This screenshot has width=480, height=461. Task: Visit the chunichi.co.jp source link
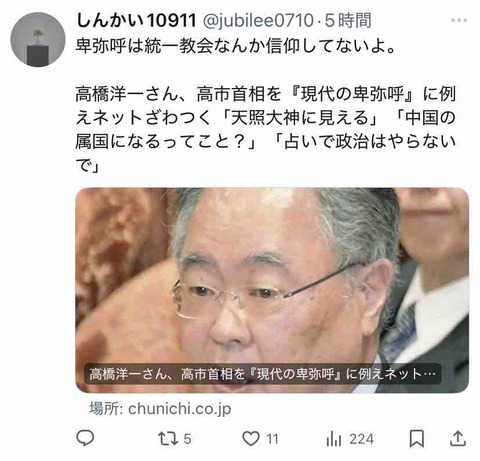pos(179,409)
